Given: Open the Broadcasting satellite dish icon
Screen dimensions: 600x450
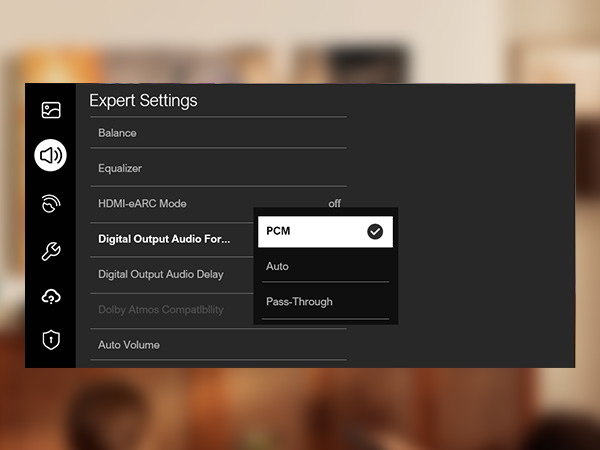Looking at the screenshot, I should click(x=51, y=204).
